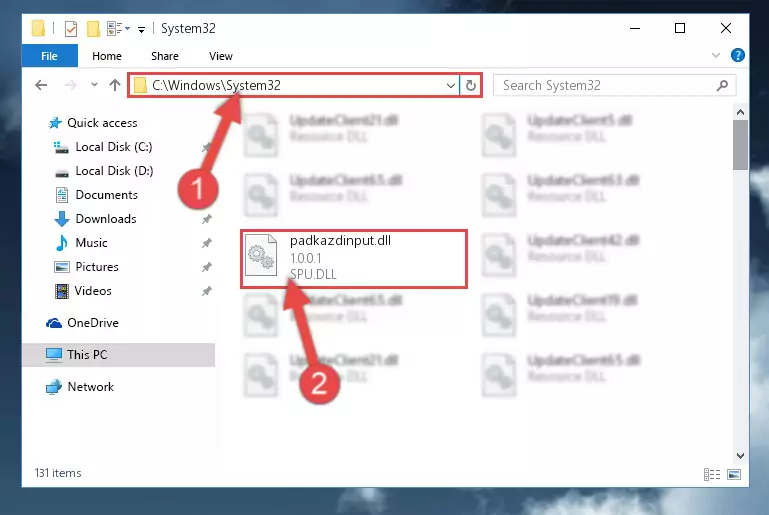Select Network in navigation pane

tap(91, 386)
